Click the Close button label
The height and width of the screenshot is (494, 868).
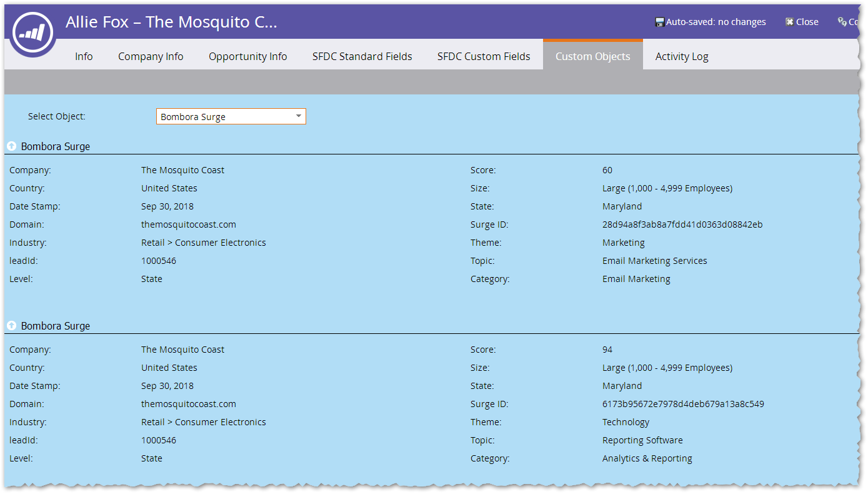pyautogui.click(x=807, y=22)
